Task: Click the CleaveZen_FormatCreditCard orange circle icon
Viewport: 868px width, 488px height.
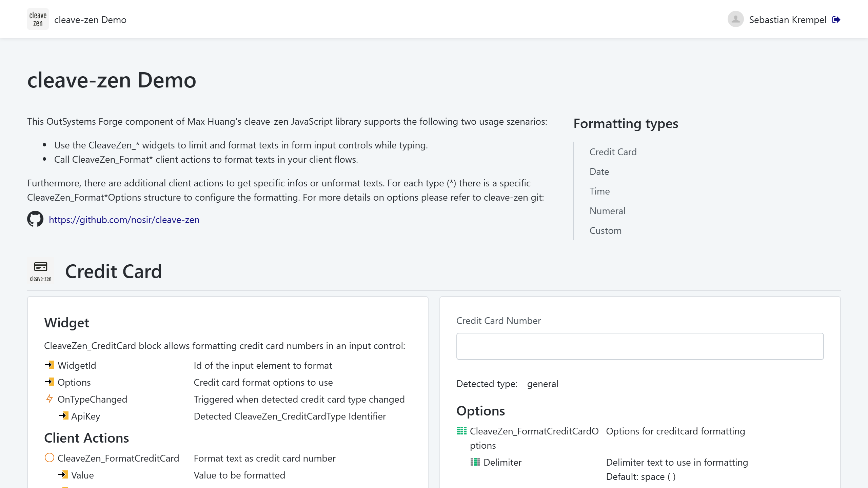Action: [50, 458]
